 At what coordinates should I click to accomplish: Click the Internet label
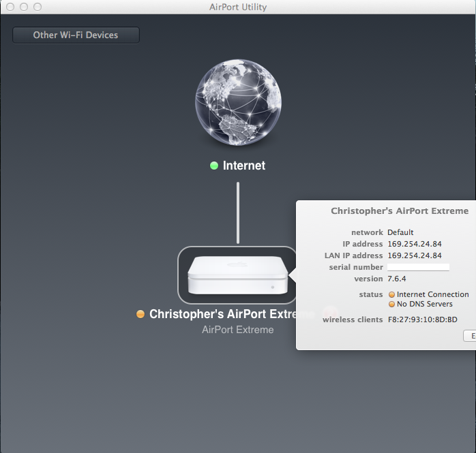coord(243,166)
